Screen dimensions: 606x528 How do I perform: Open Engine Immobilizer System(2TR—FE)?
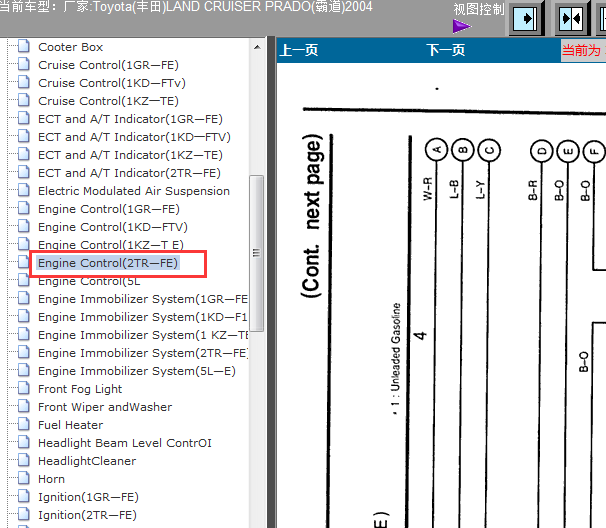click(143, 353)
